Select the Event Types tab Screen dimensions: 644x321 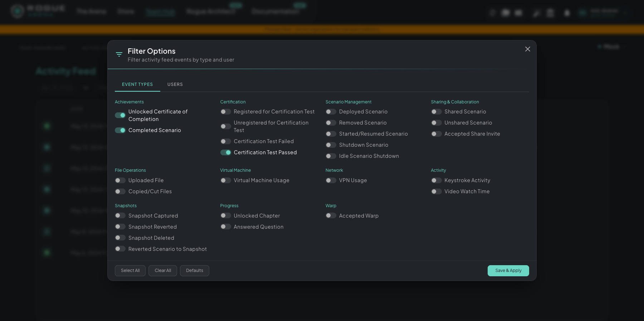click(137, 84)
